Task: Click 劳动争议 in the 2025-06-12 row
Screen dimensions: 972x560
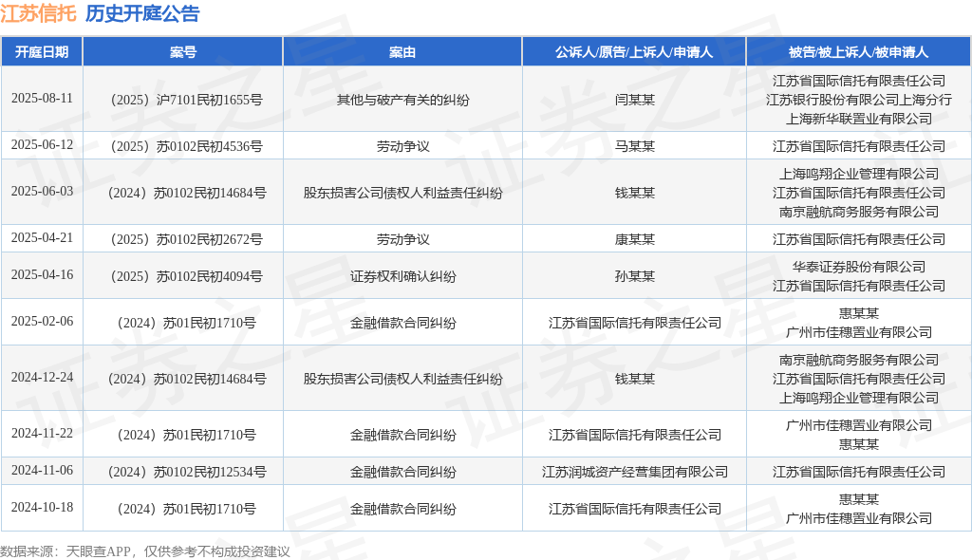Action: pos(402,146)
